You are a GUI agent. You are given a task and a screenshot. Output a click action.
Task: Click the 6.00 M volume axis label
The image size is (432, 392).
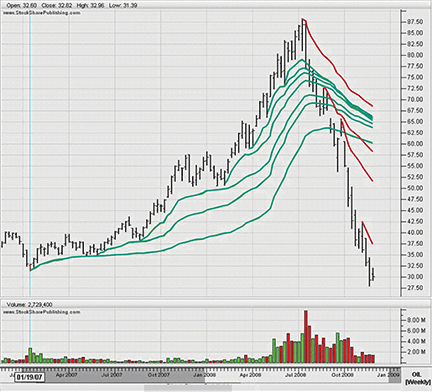[x=417, y=331]
